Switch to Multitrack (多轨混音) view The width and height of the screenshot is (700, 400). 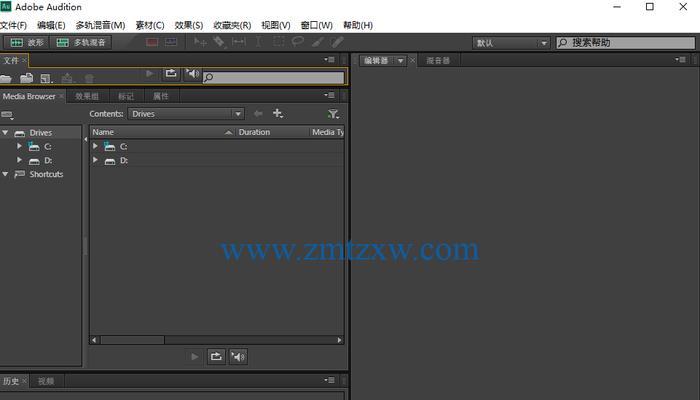[x=81, y=42]
